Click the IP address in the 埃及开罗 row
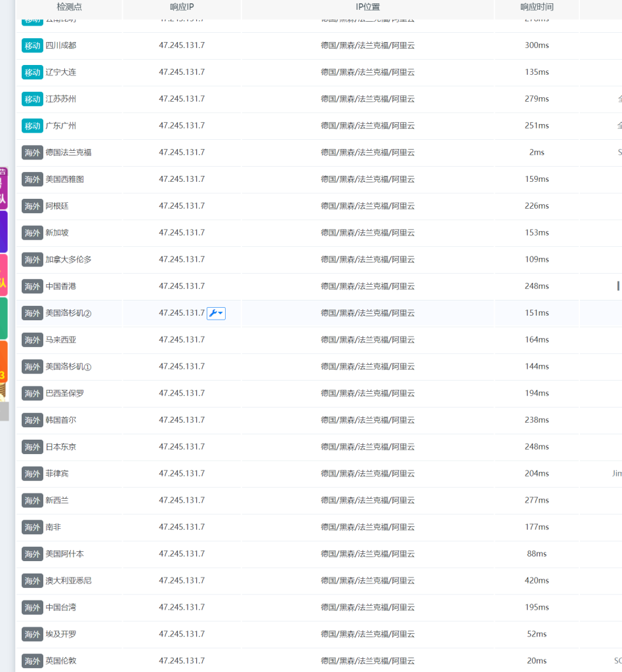The width and height of the screenshot is (622, 672). click(182, 634)
